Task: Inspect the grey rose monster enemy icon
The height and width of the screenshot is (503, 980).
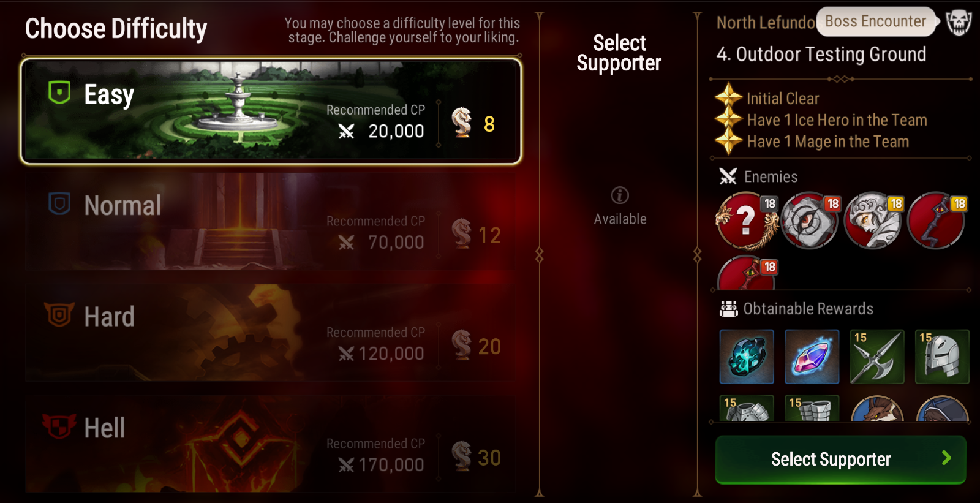Action: pos(810,221)
